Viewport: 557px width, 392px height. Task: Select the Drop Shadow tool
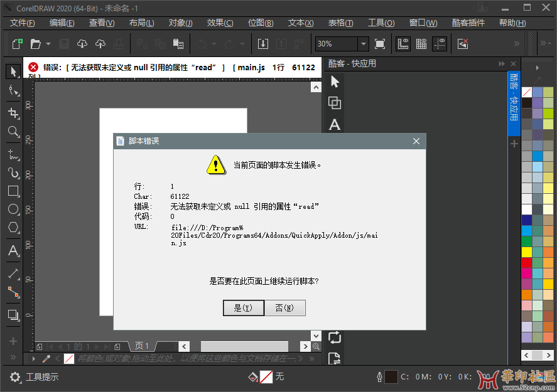(13, 315)
